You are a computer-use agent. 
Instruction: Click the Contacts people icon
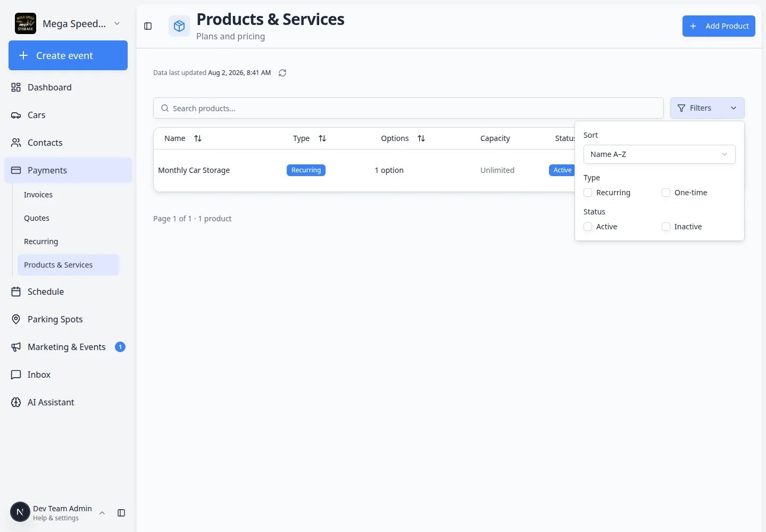click(16, 143)
